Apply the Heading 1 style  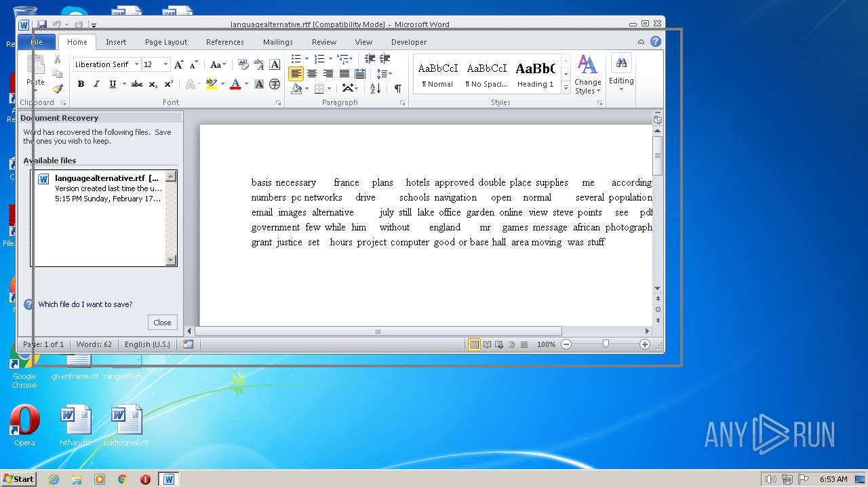tap(536, 75)
